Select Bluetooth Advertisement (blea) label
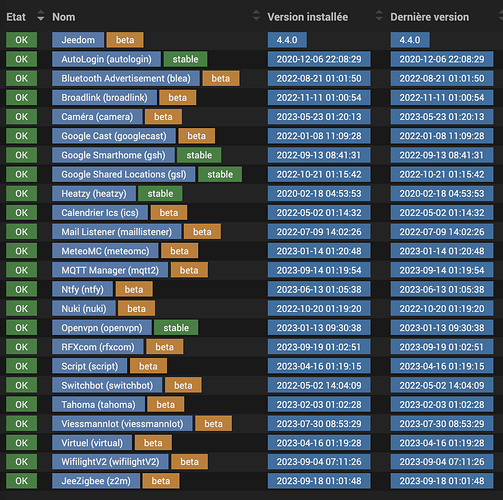Screen dimensions: 503x500 click(x=126, y=78)
